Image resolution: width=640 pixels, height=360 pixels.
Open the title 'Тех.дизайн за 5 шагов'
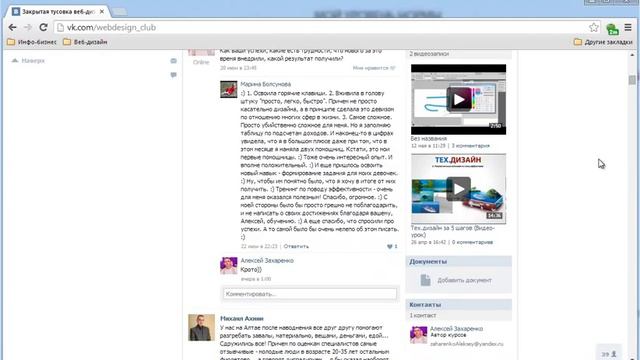(x=452, y=231)
